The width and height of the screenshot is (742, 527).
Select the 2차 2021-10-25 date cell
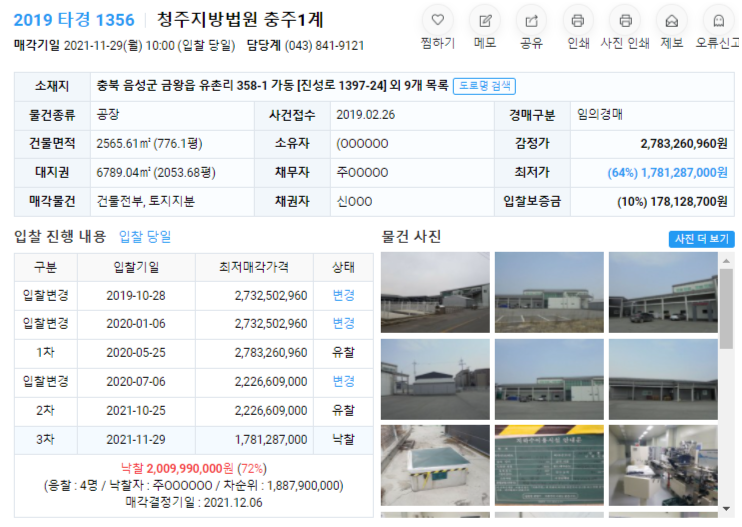coord(136,411)
